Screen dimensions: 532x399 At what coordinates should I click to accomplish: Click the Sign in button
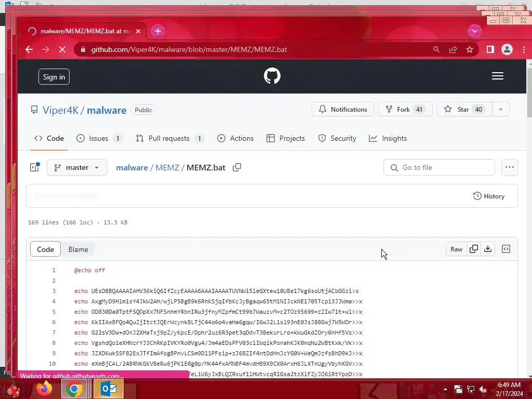click(x=54, y=77)
